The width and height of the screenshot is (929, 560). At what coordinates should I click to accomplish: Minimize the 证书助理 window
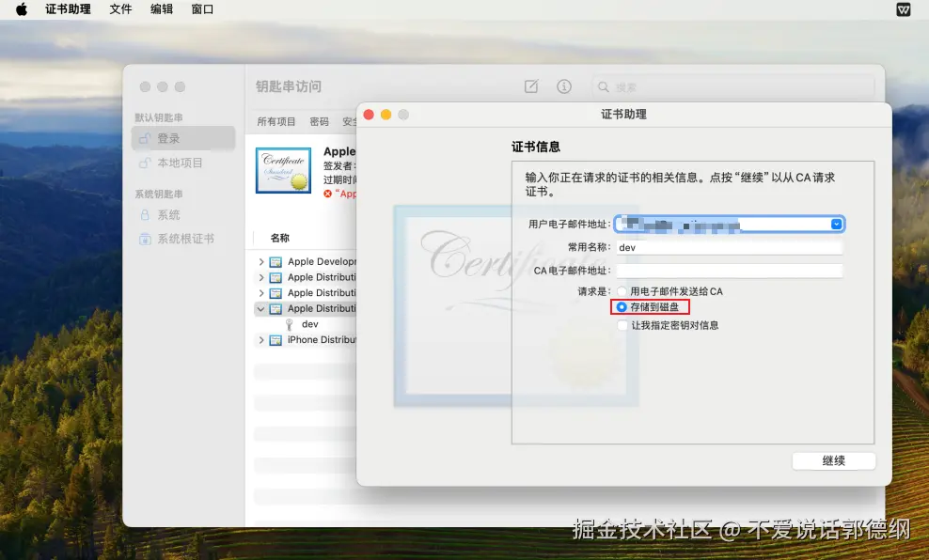pyautogui.click(x=386, y=115)
